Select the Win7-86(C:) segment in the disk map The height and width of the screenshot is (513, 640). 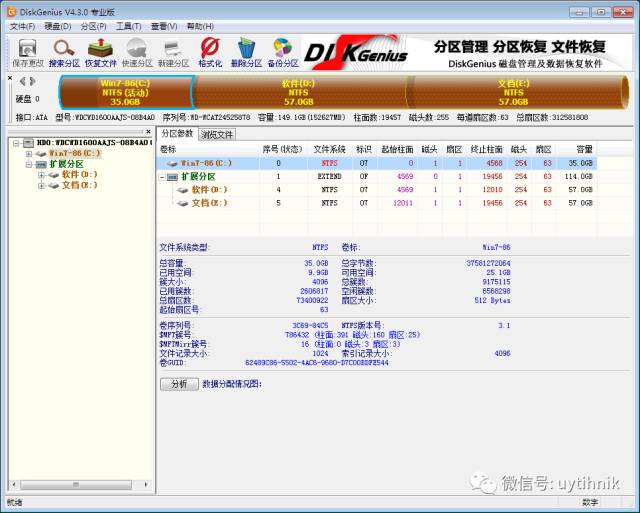pos(125,92)
